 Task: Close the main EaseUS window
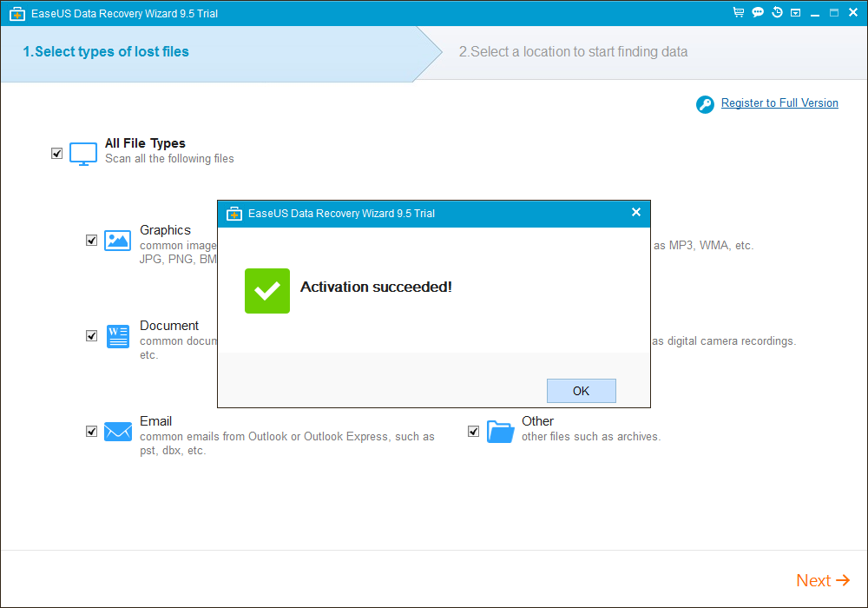coord(853,12)
